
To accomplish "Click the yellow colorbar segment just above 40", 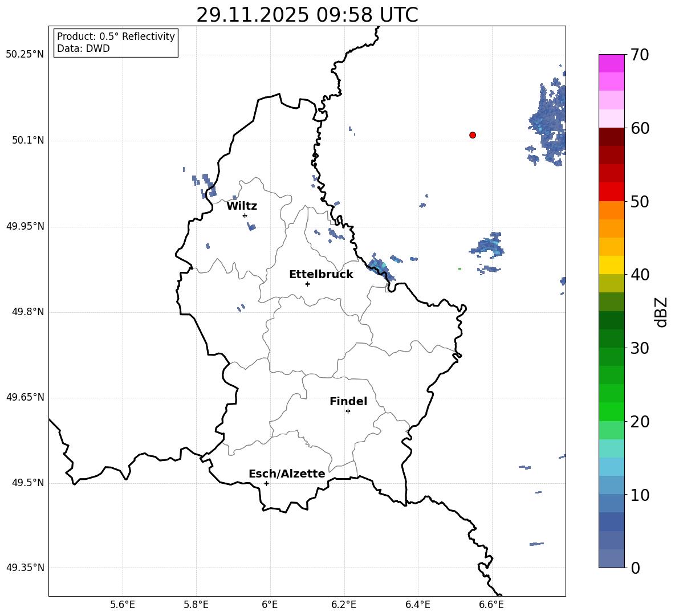I will point(612,265).
